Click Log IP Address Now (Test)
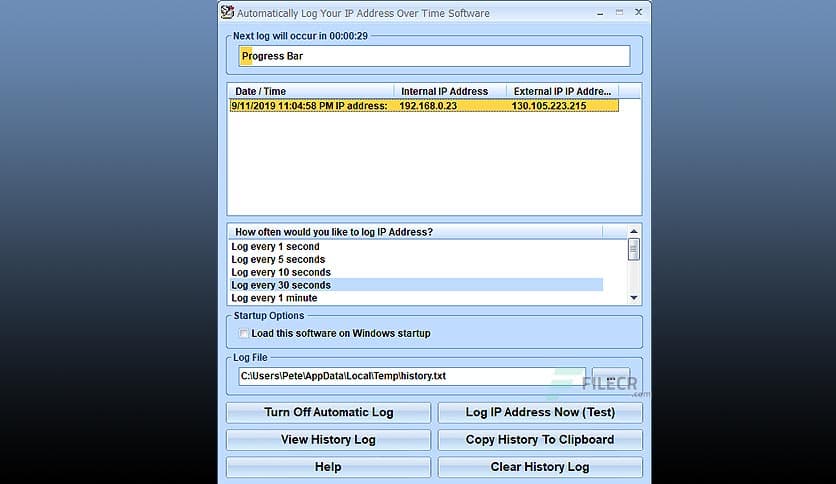This screenshot has height=484, width=836. coord(540,412)
